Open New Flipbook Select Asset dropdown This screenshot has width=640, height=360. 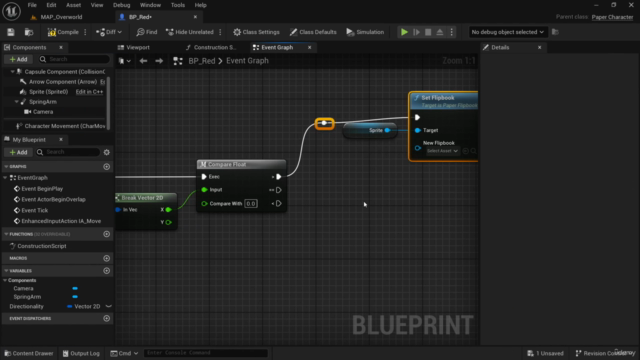442,151
